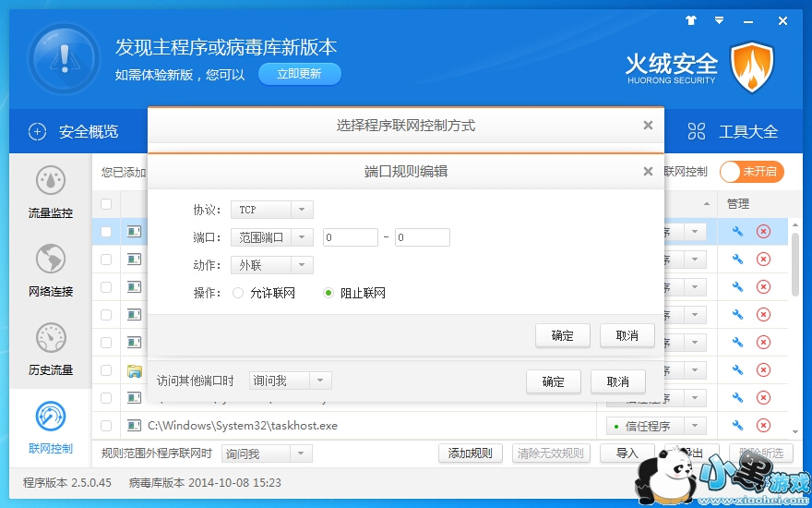This screenshot has width=812, height=508.
Task: Tick the checkbox for taskhost.exe row
Action: (x=106, y=426)
